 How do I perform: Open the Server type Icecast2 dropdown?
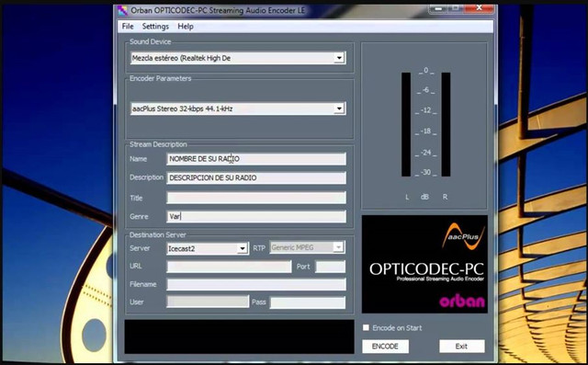coord(208,248)
